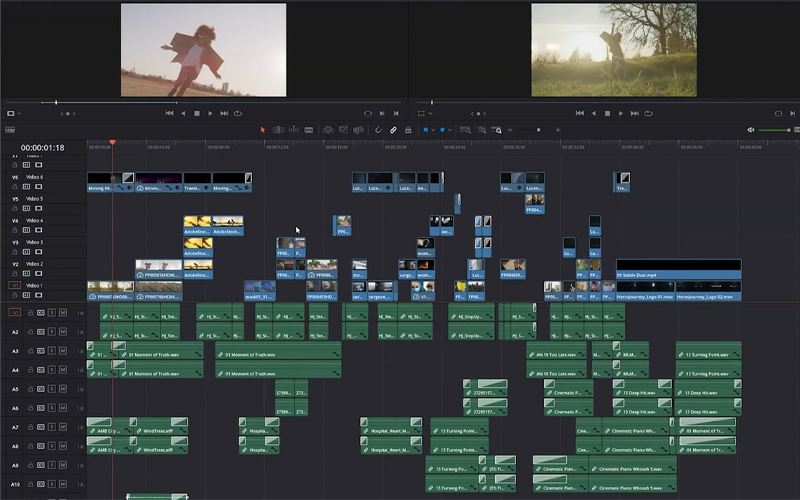Disable the Video 4 track
The image size is (800, 500).
pyautogui.click(x=39, y=231)
